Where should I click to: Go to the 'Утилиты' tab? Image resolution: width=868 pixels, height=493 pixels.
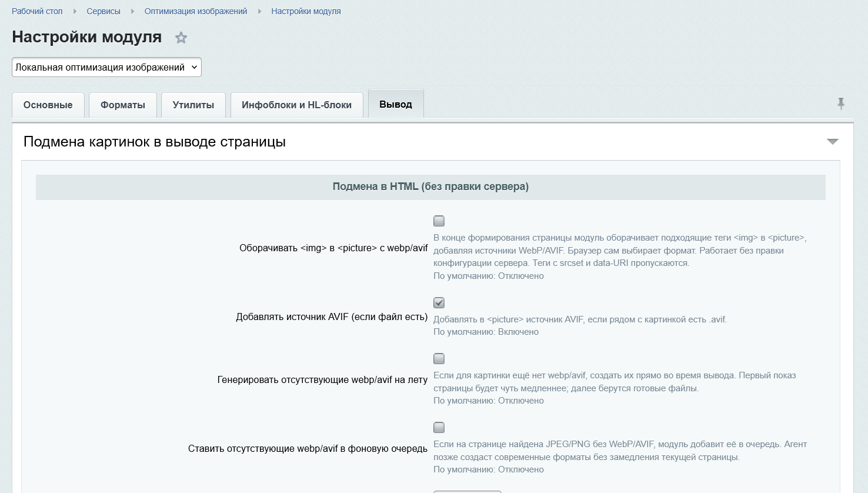tap(193, 105)
